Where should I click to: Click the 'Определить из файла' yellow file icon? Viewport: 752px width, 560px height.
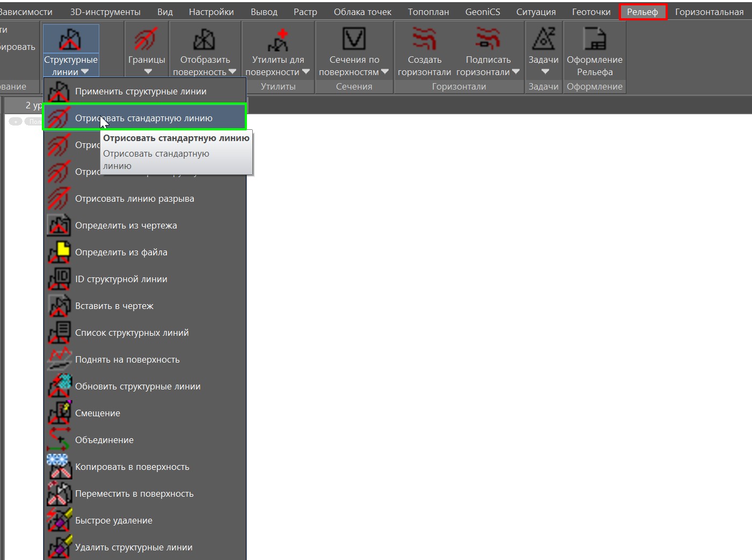(59, 252)
